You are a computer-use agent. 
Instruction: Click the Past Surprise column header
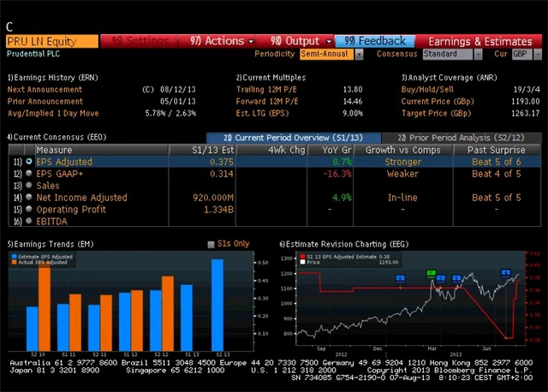pos(497,150)
